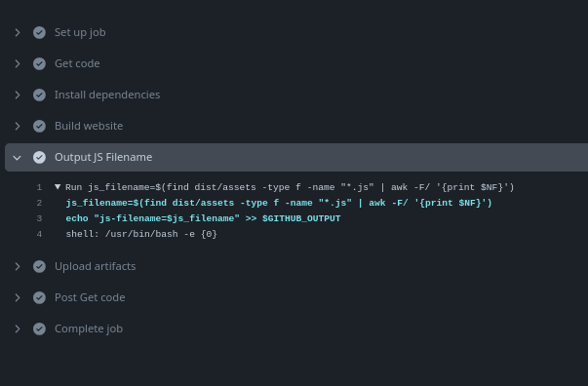This screenshot has width=588, height=386.
Task: Collapse the Output JS Filename step
Action: [18, 157]
